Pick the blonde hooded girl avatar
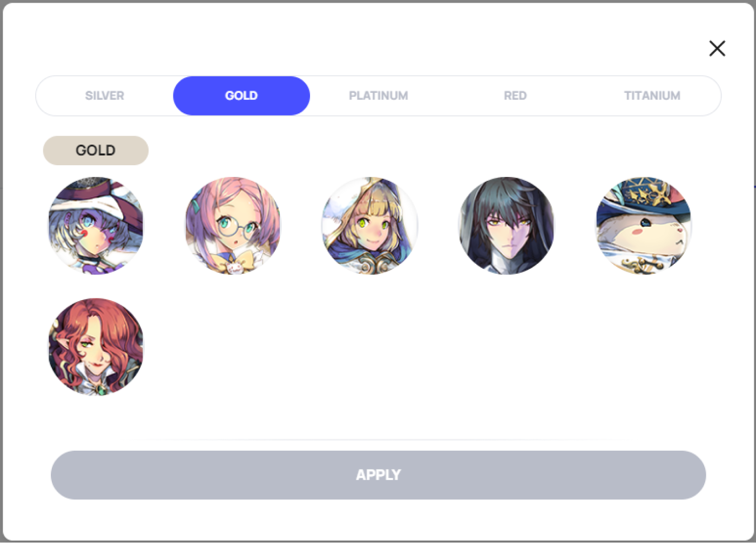Screen dimensions: 756x543 (370, 226)
